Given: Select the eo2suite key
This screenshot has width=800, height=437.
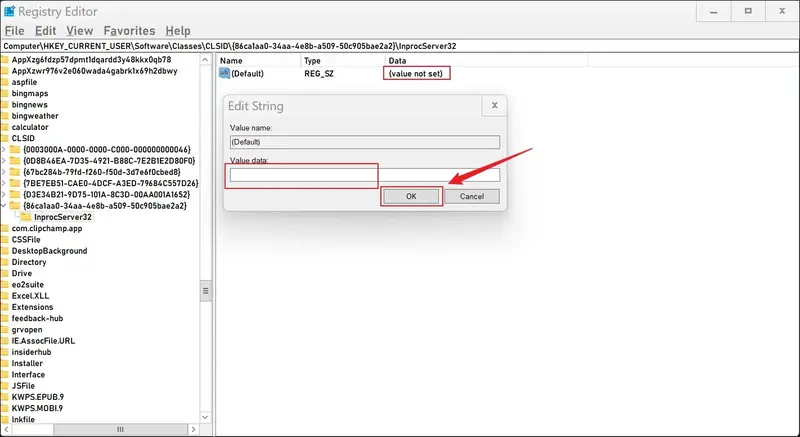Looking at the screenshot, I should [x=28, y=285].
